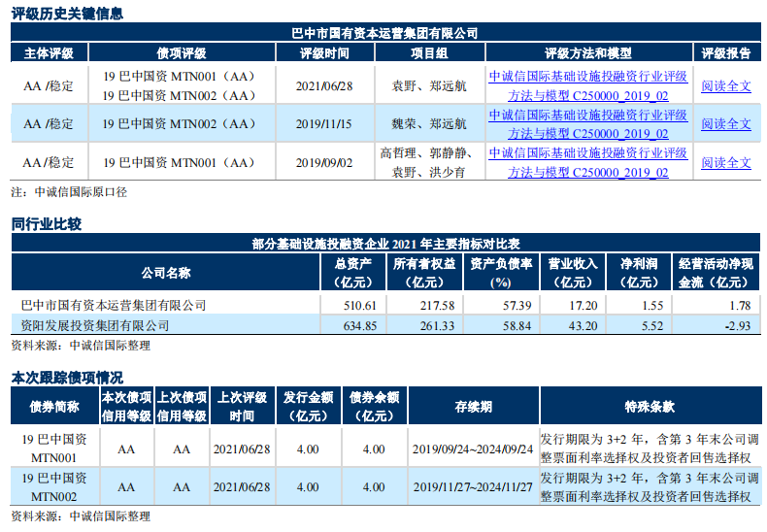Click the 评级报告 column header
Image resolution: width=767 pixels, height=532 pixels.
click(726, 52)
